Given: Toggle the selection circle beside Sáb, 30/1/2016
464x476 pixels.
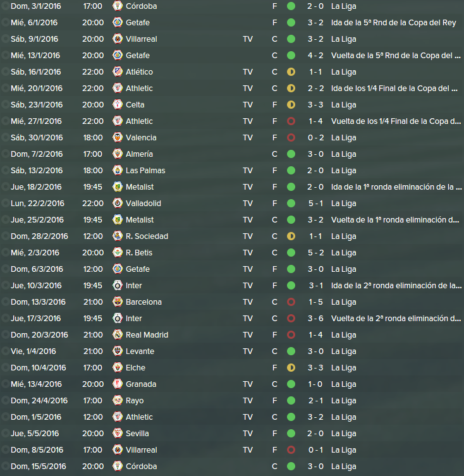Looking at the screenshot, I should click(5, 137).
